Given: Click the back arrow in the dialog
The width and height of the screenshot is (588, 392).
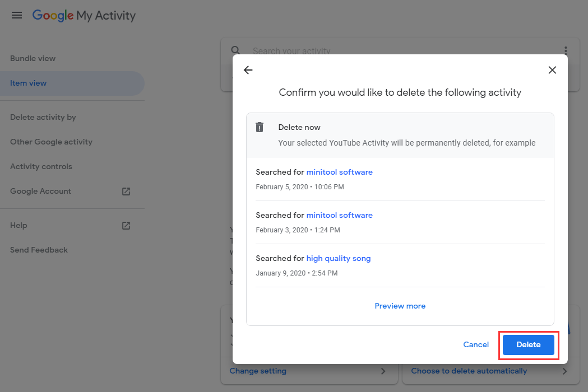Looking at the screenshot, I should (248, 70).
